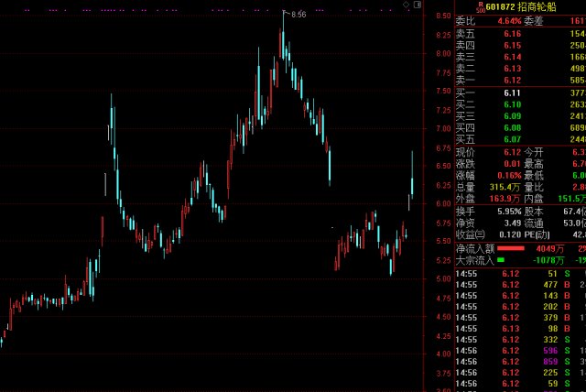Click the diamond marker icon above the chart
Viewport: 586px width, 392px height.
pos(406,5)
